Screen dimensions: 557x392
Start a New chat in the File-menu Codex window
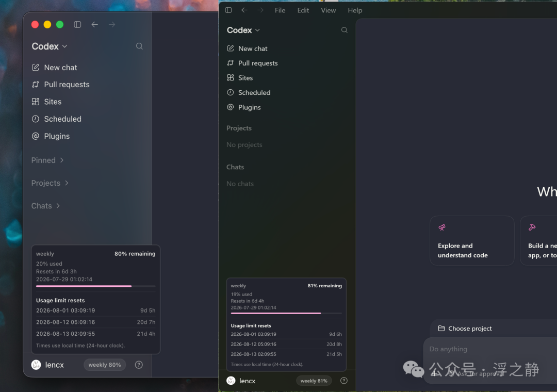click(247, 48)
